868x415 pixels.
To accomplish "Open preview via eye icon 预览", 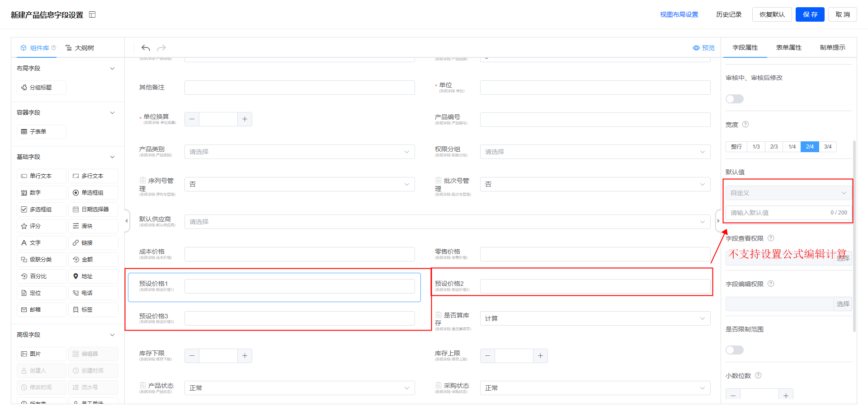I will click(x=703, y=48).
